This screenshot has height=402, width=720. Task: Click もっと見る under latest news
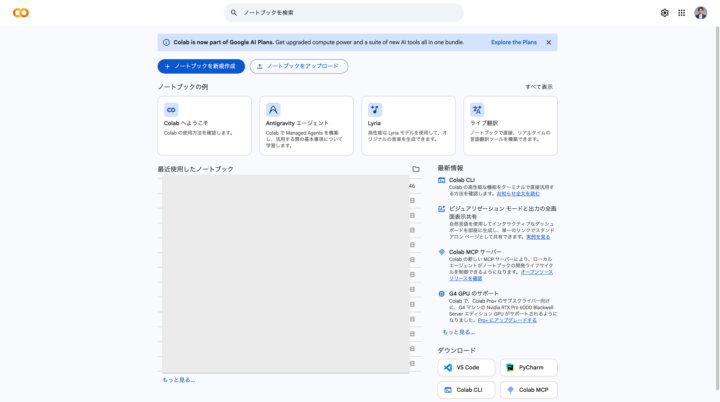pos(459,332)
